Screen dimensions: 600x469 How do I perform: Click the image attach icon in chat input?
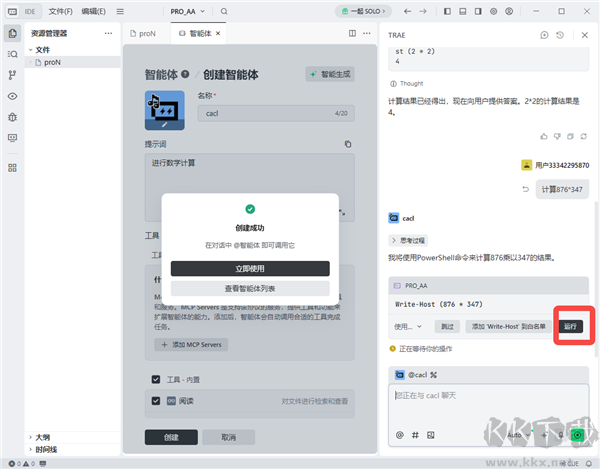(x=430, y=435)
